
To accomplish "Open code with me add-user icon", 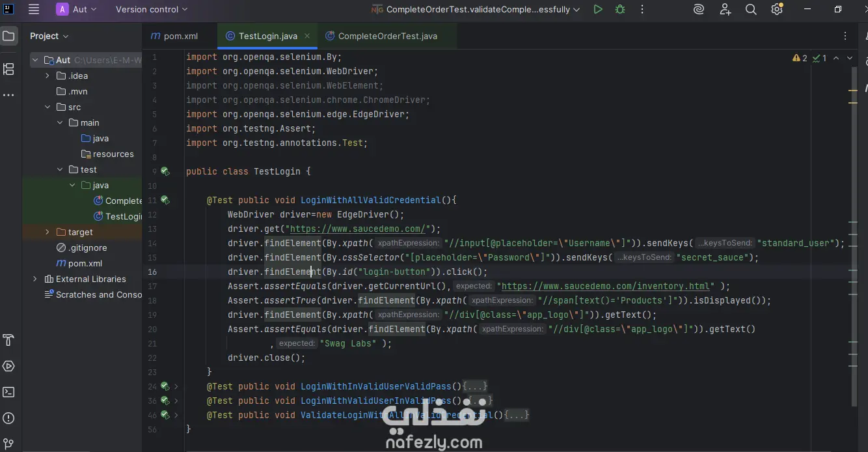I will [726, 9].
